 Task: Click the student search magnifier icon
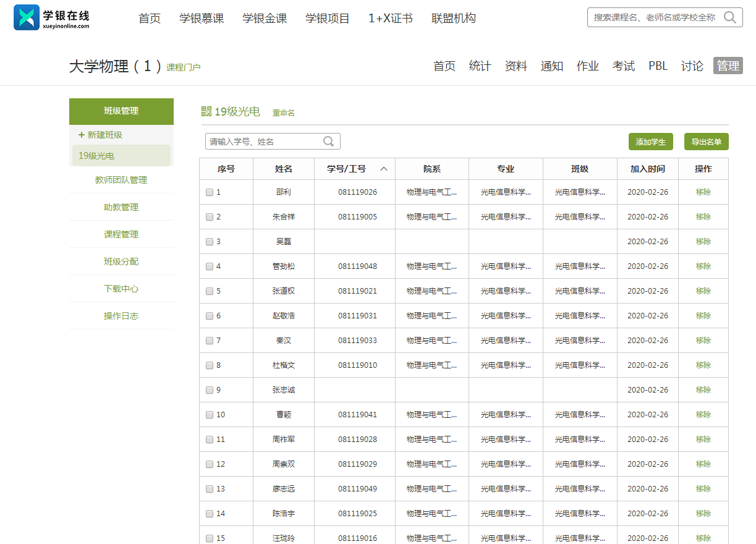329,142
